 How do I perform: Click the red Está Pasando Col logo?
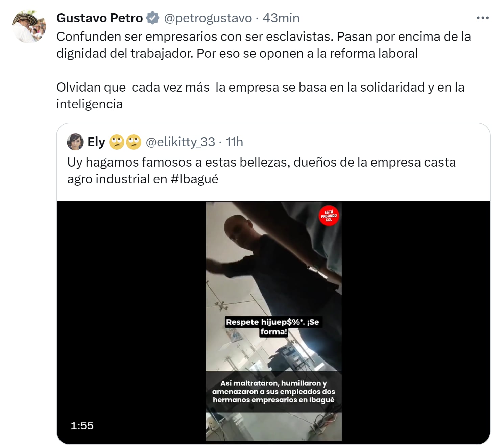[329, 216]
